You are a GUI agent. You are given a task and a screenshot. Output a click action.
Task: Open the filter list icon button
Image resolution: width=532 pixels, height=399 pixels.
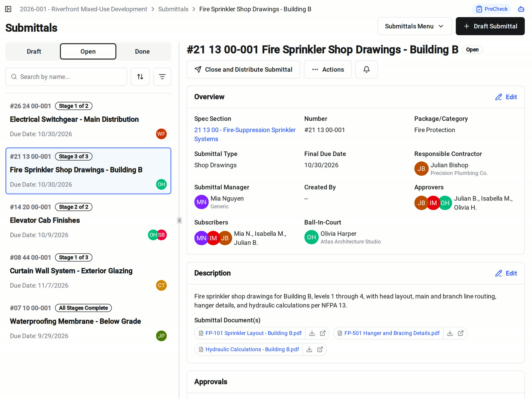[x=162, y=77]
